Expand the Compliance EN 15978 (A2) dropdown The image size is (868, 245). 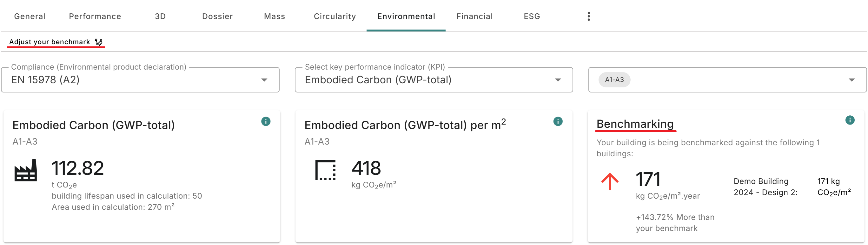pyautogui.click(x=140, y=80)
